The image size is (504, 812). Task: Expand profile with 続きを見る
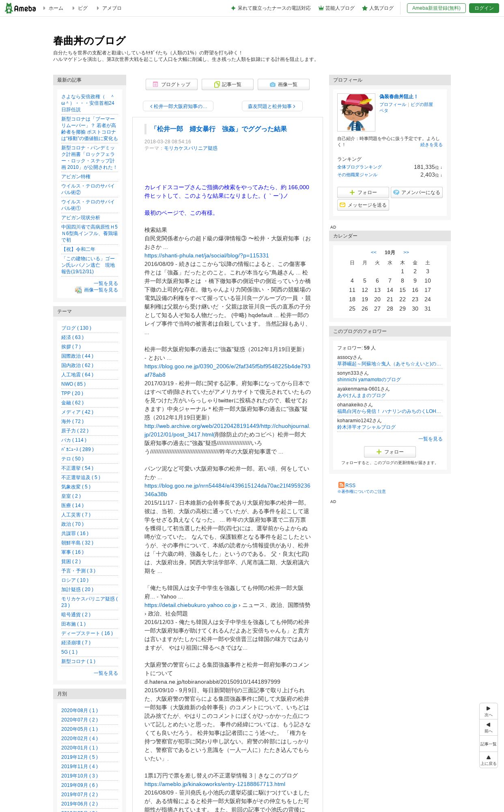[431, 145]
